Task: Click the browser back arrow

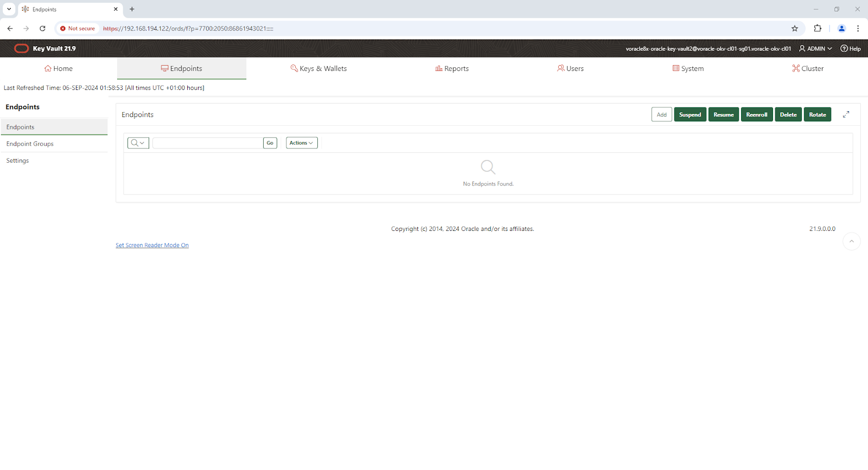Action: pyautogui.click(x=10, y=28)
